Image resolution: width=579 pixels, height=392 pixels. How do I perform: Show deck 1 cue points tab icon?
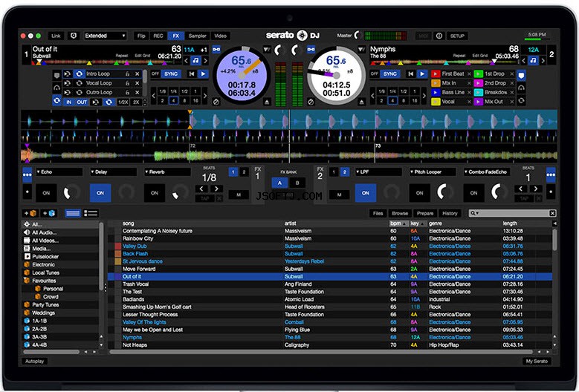pos(56,76)
